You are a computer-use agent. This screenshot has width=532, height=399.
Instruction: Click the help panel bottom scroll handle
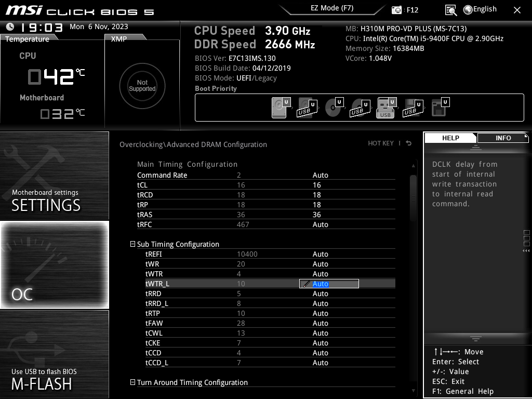(476, 339)
